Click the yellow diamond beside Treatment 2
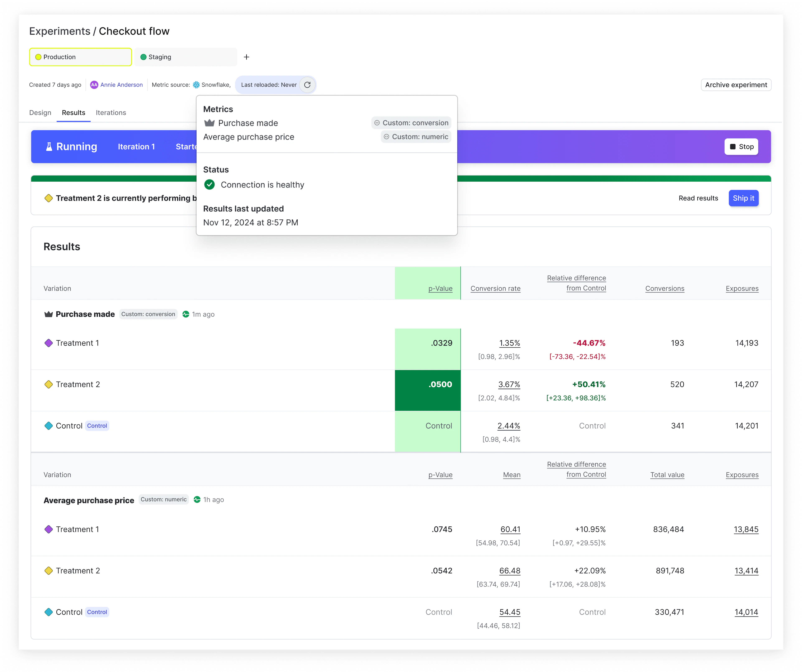Screen dimensions: 802x672 pyautogui.click(x=48, y=384)
